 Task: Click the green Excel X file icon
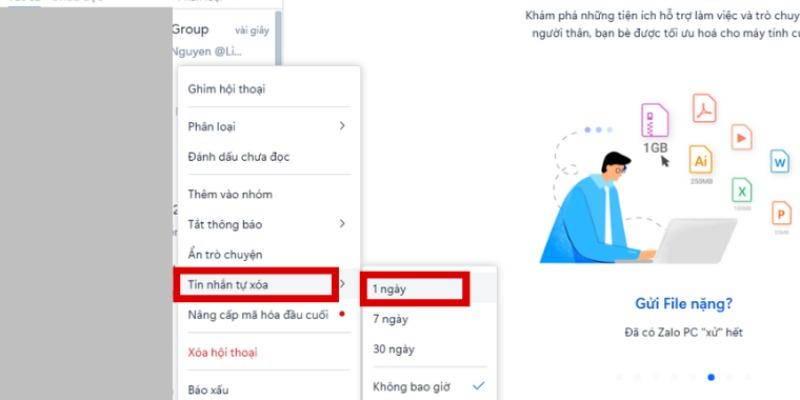coord(742,191)
